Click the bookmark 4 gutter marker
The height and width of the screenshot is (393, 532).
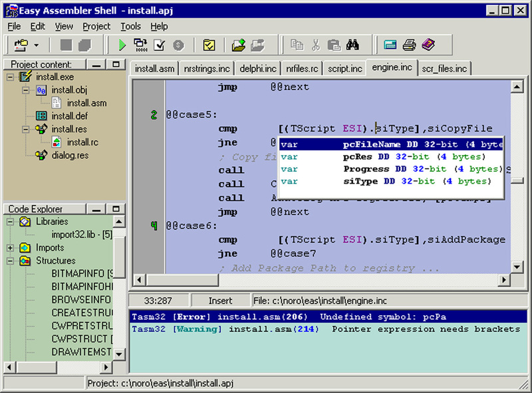[154, 225]
